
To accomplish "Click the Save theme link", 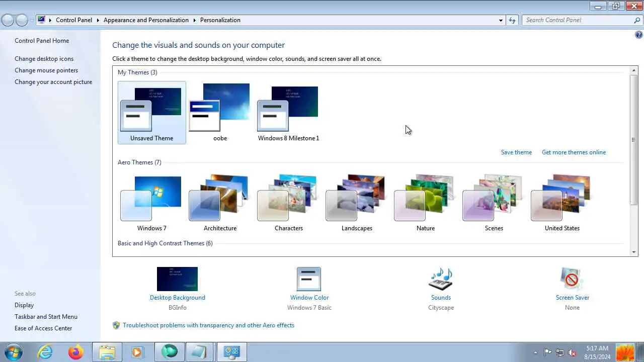I will (516, 152).
